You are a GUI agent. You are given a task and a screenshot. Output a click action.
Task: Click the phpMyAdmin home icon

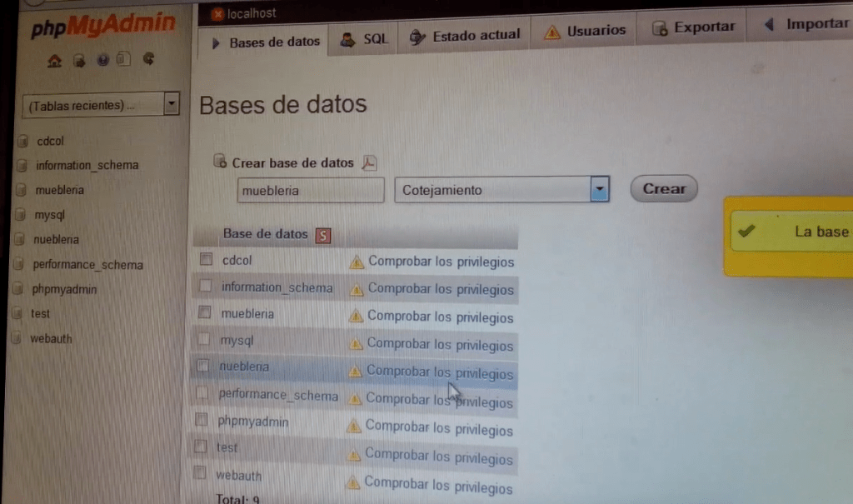(x=55, y=59)
